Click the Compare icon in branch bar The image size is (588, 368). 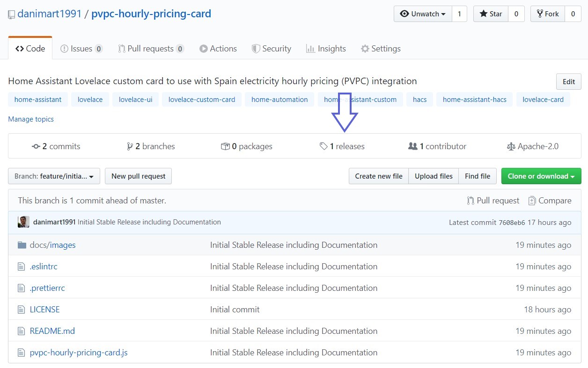532,201
